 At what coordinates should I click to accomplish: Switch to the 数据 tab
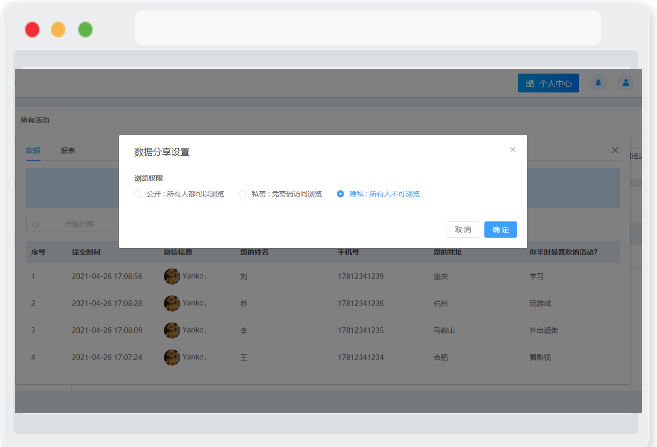(33, 150)
